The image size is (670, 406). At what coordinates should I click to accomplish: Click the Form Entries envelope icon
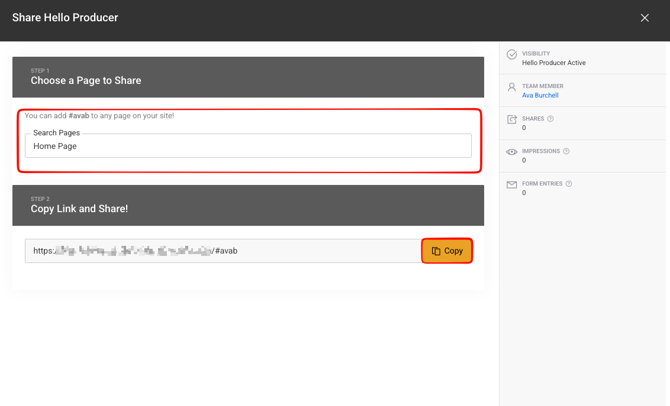click(512, 185)
